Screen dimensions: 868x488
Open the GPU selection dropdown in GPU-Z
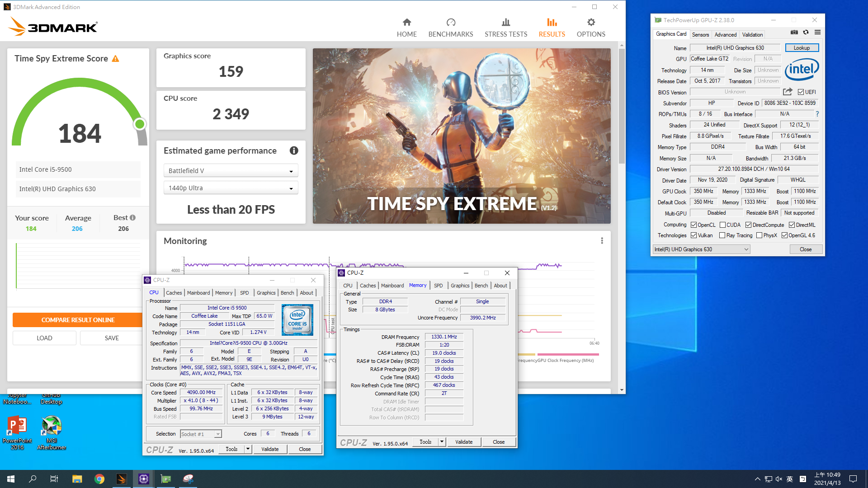702,249
